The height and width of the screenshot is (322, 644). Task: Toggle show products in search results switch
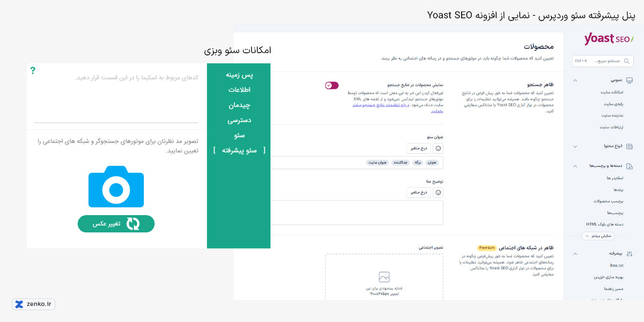(332, 85)
